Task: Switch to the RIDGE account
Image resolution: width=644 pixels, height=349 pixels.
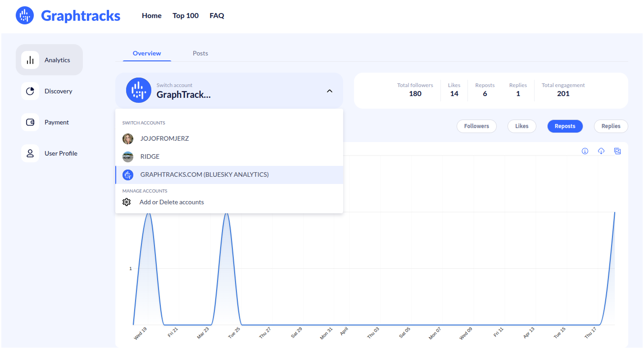Action: tap(229, 156)
